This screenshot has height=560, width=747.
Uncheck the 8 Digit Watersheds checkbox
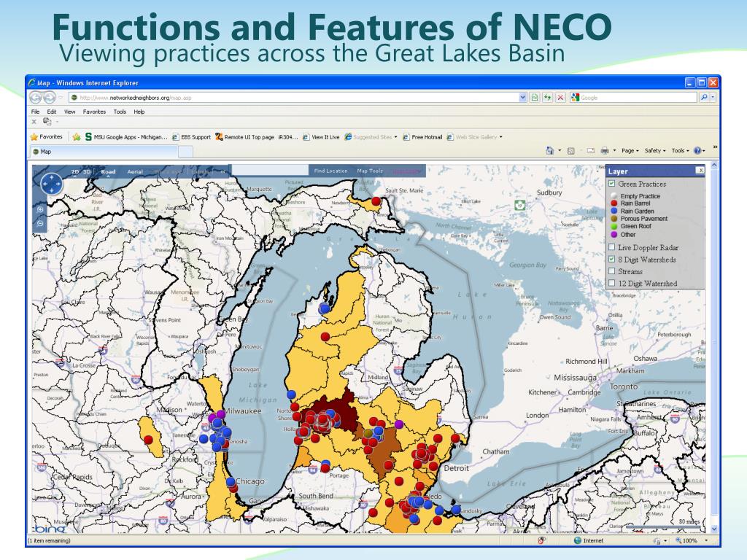pyautogui.click(x=612, y=260)
